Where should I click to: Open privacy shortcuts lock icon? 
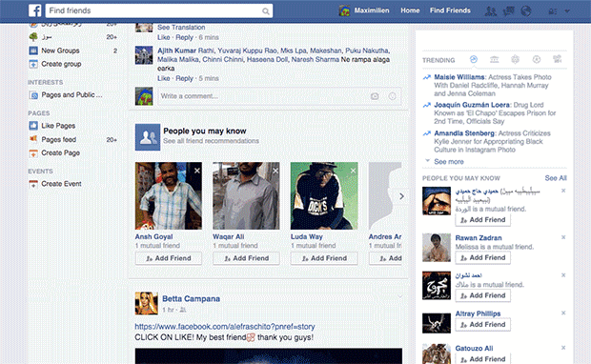coord(553,11)
